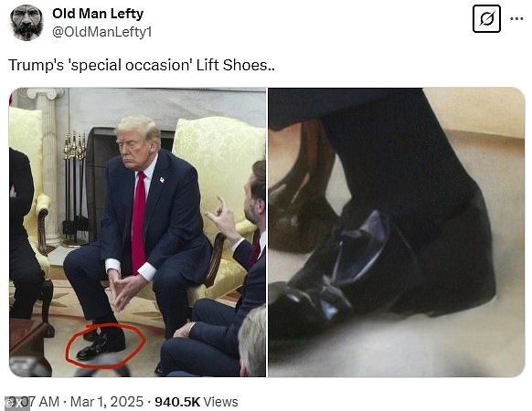
Task: Open the "Old Man Lefty" display name
Action: pyautogui.click(x=98, y=14)
